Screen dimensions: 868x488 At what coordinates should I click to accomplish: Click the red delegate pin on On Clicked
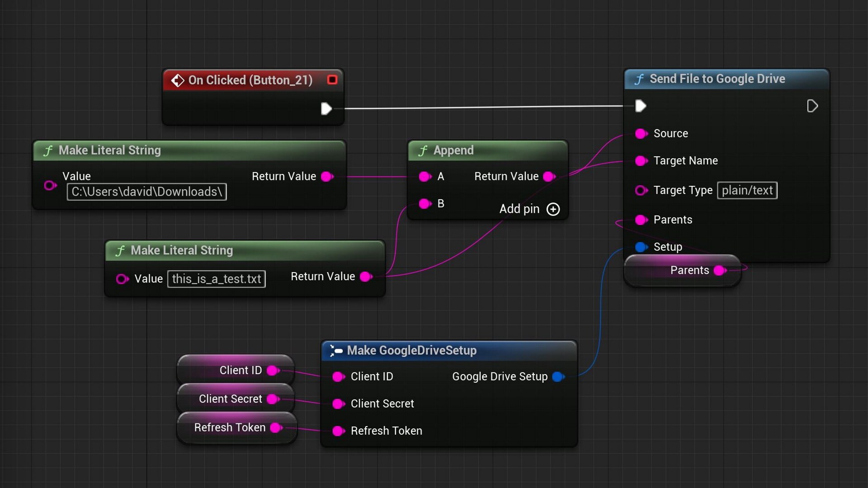coord(332,80)
